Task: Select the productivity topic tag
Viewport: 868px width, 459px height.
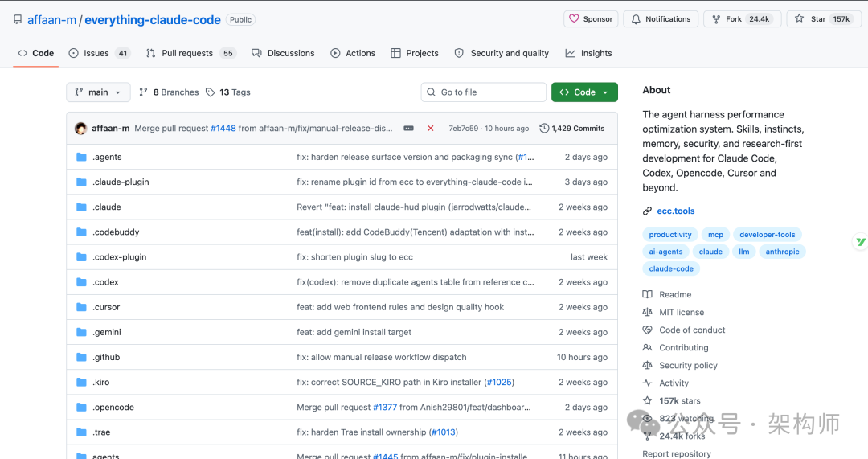Action: (669, 234)
